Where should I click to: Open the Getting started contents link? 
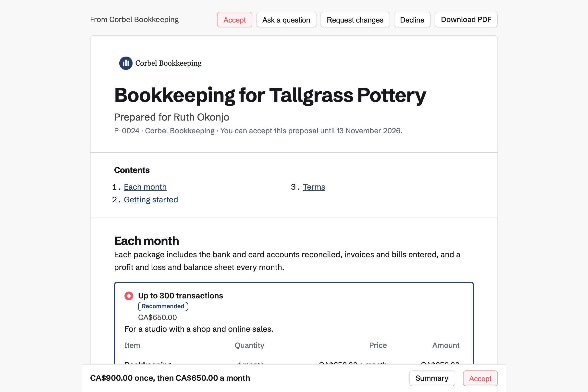tap(151, 200)
